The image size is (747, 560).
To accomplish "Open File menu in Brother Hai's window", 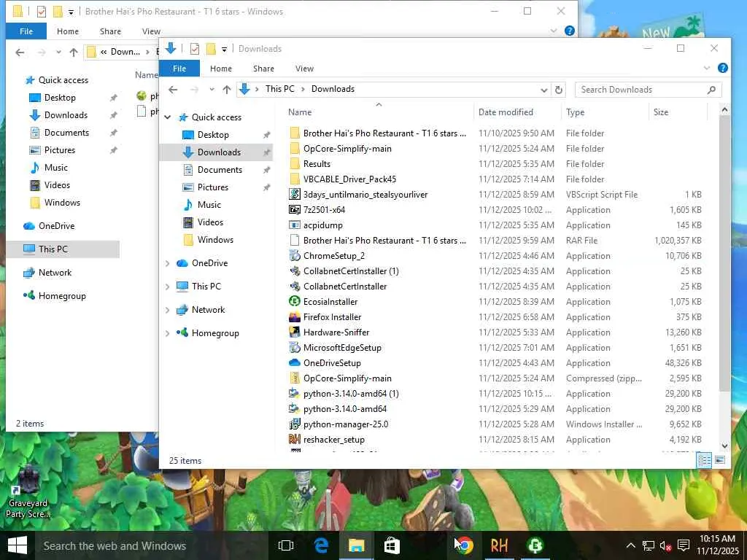I will (x=26, y=31).
